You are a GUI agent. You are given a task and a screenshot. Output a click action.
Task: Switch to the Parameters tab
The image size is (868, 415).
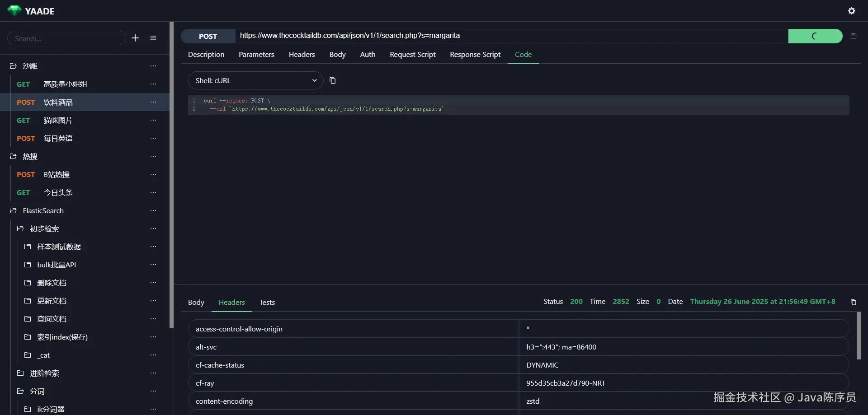point(256,55)
